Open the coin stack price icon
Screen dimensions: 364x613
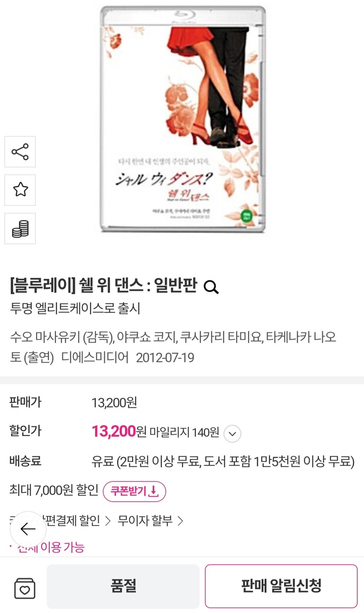click(20, 228)
